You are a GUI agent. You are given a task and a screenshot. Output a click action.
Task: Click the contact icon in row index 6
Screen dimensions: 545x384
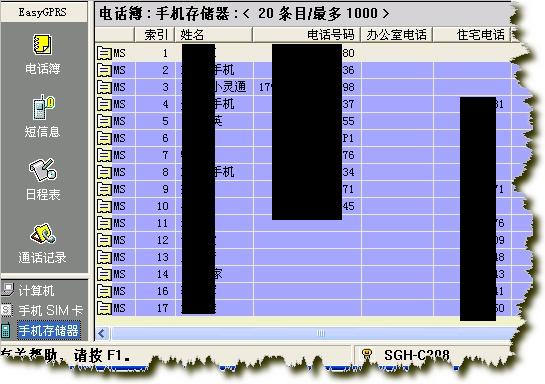104,138
